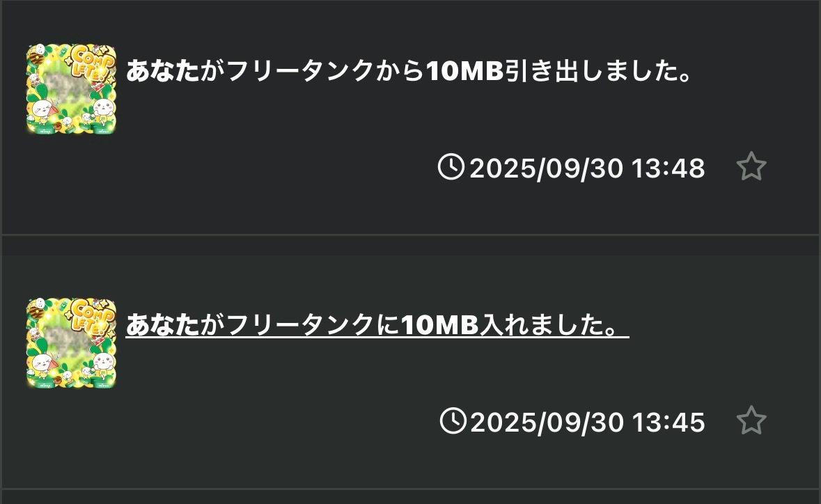Click bold 10MB in the 入れました message
This screenshot has height=504, width=821.
[441, 325]
